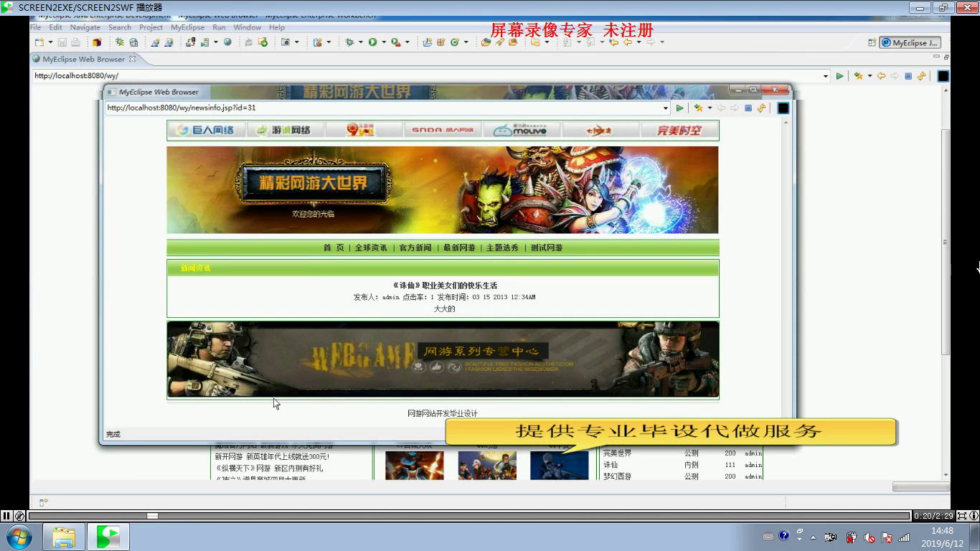Click the Open Perspective icon
The width and height of the screenshot is (980, 551).
coord(872,43)
